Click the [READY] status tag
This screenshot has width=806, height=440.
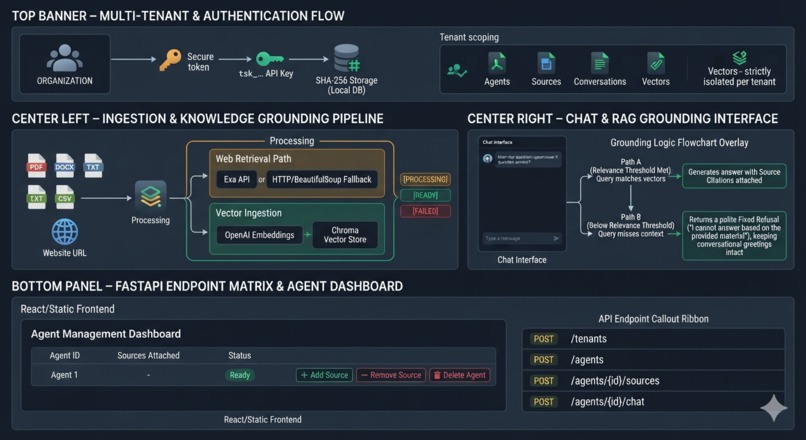pos(425,195)
